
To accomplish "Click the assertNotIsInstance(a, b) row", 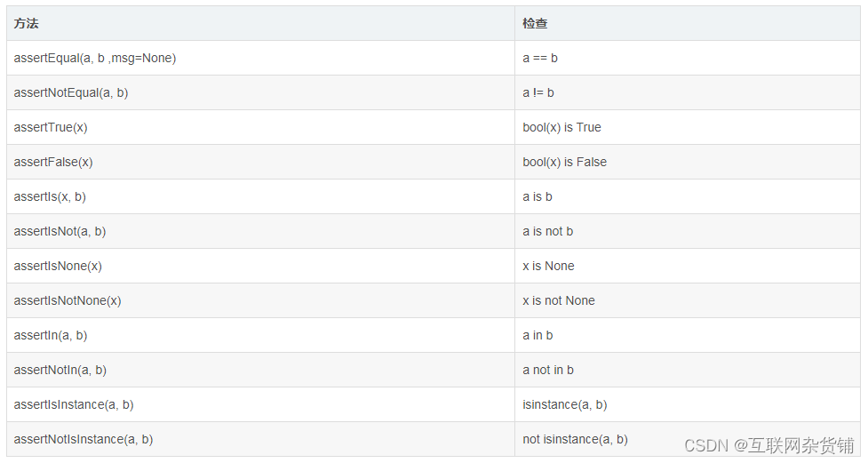I will tap(433, 439).
